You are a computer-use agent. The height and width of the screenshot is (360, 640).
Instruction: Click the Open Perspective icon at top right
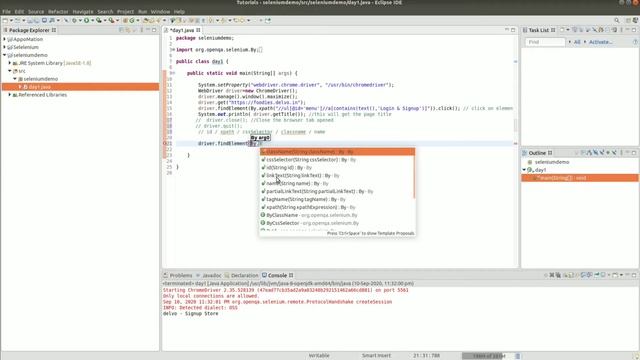(x=628, y=20)
